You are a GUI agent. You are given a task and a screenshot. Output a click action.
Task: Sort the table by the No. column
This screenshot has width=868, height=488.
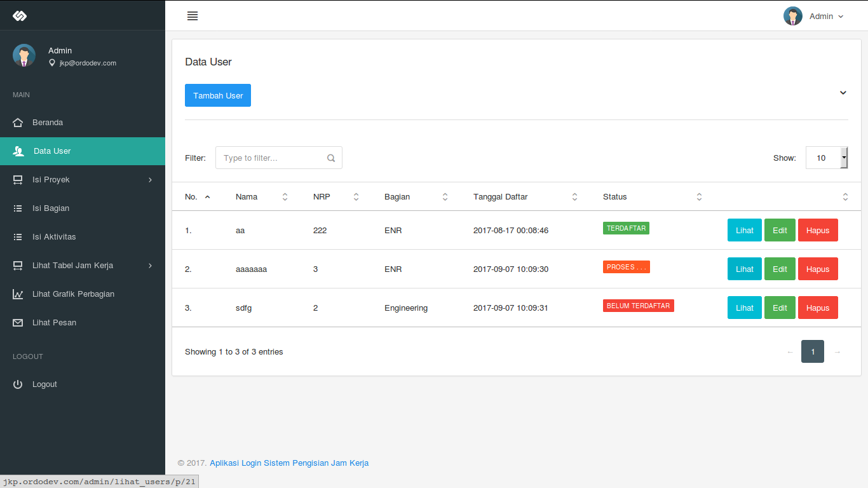click(x=198, y=197)
